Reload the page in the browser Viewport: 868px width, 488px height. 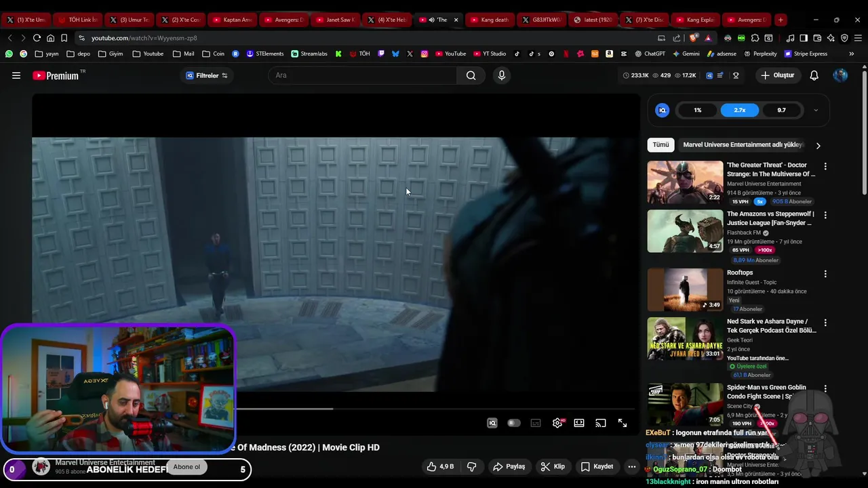37,38
